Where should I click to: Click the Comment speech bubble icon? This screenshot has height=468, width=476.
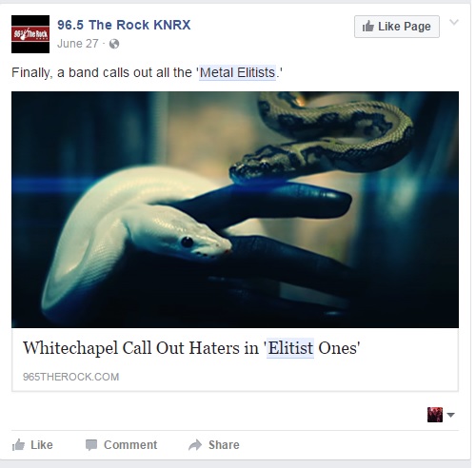pyautogui.click(x=91, y=445)
